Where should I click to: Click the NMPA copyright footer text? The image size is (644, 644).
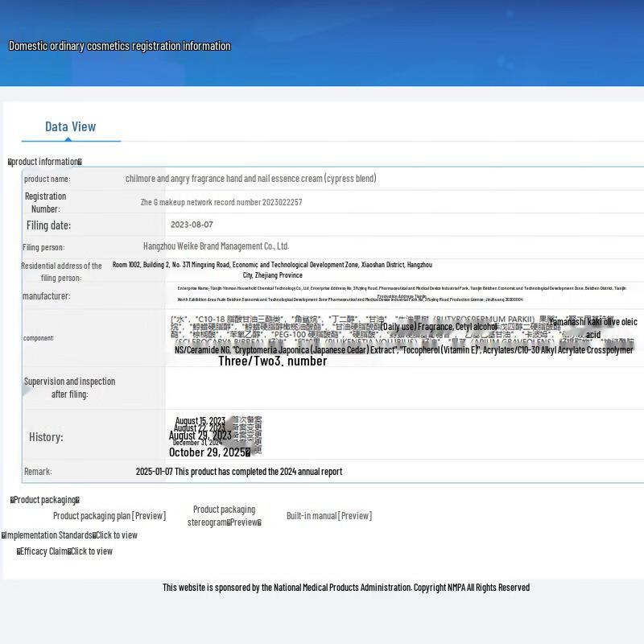click(346, 588)
